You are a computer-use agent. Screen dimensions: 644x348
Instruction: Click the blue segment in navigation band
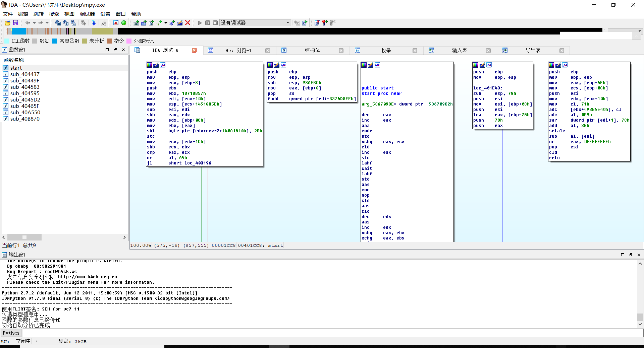19,31
